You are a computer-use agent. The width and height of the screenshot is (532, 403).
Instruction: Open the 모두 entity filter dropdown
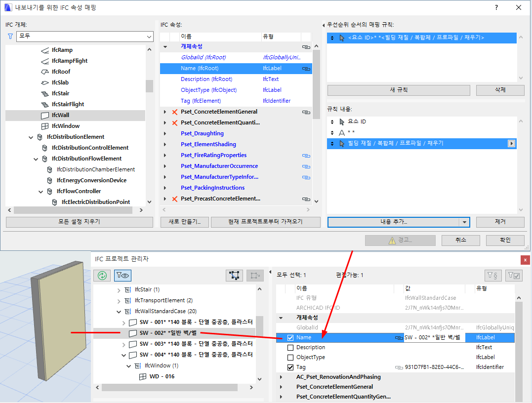point(85,36)
